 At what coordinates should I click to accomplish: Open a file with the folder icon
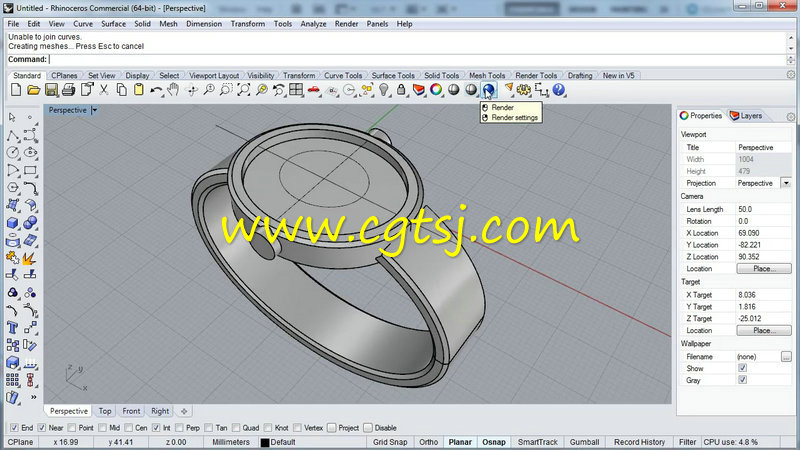34,90
